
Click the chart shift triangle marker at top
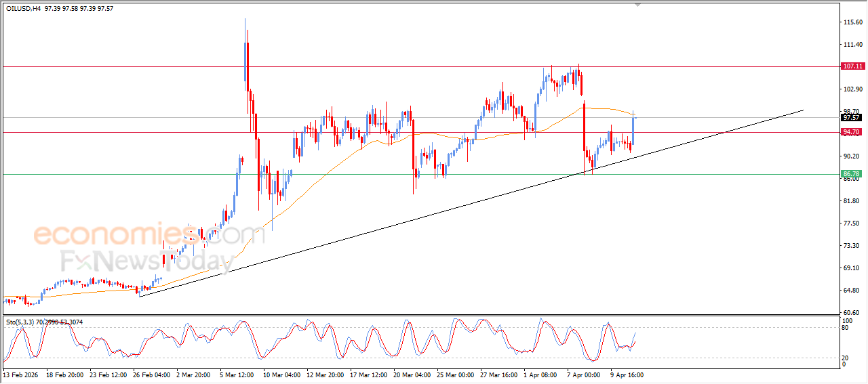[637, 5]
